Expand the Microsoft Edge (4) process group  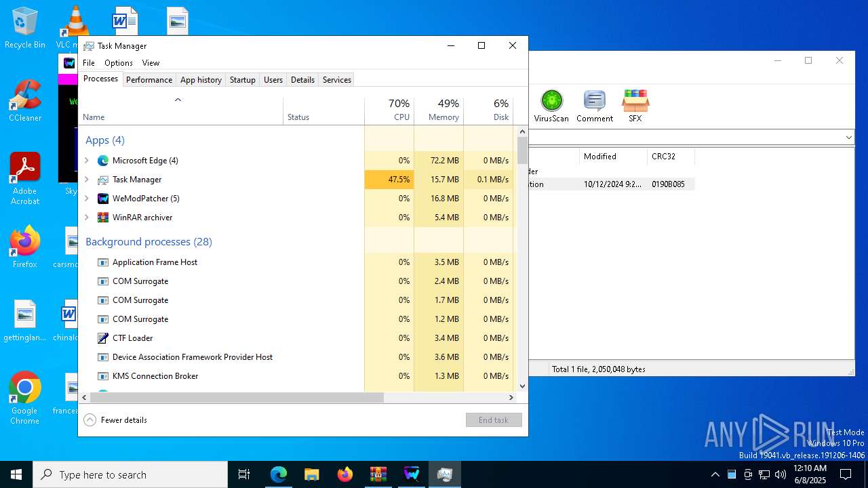coord(86,161)
